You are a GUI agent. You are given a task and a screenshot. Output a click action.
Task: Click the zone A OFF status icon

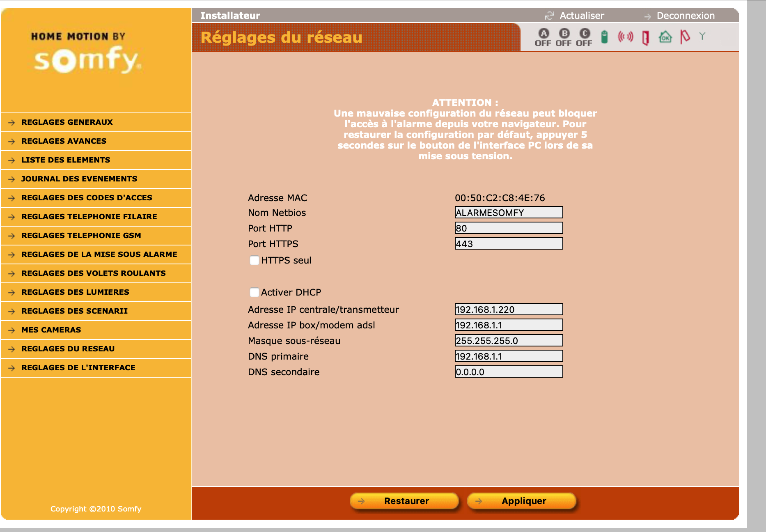pos(543,37)
